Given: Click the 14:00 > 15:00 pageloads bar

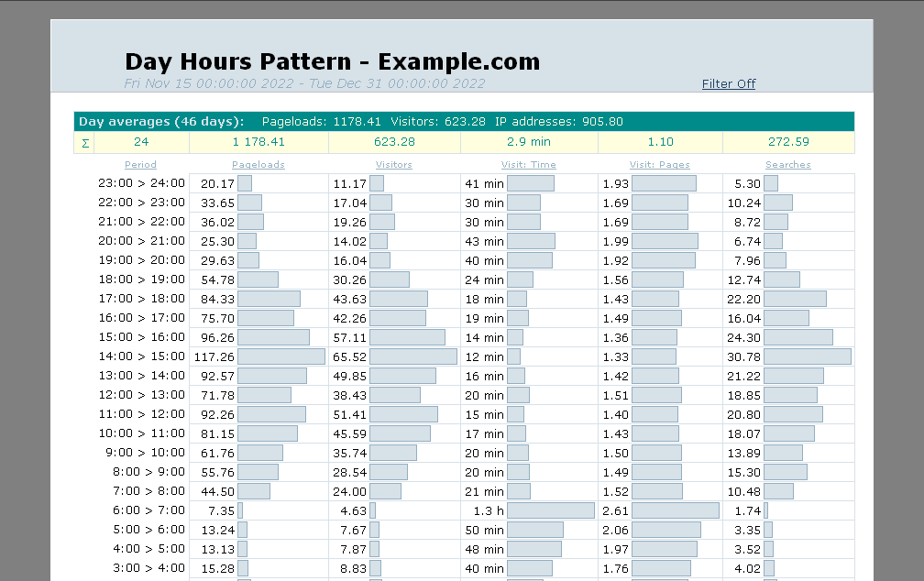Looking at the screenshot, I should point(280,356).
